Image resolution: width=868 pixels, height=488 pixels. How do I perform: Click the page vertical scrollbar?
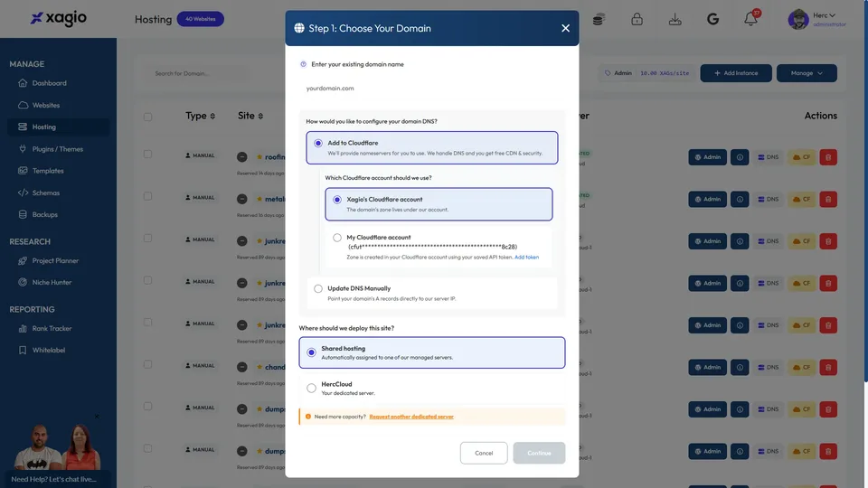865,191
